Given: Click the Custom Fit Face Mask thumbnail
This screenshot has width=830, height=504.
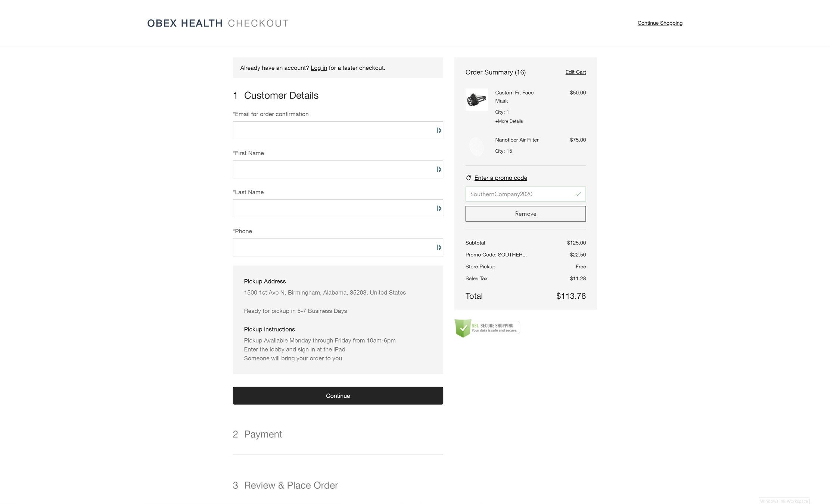Looking at the screenshot, I should 476,100.
